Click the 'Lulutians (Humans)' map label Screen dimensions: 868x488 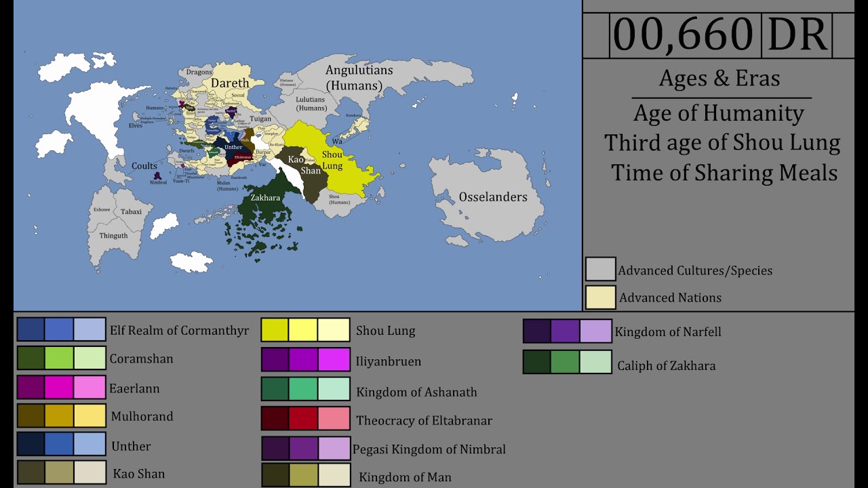[x=311, y=104]
